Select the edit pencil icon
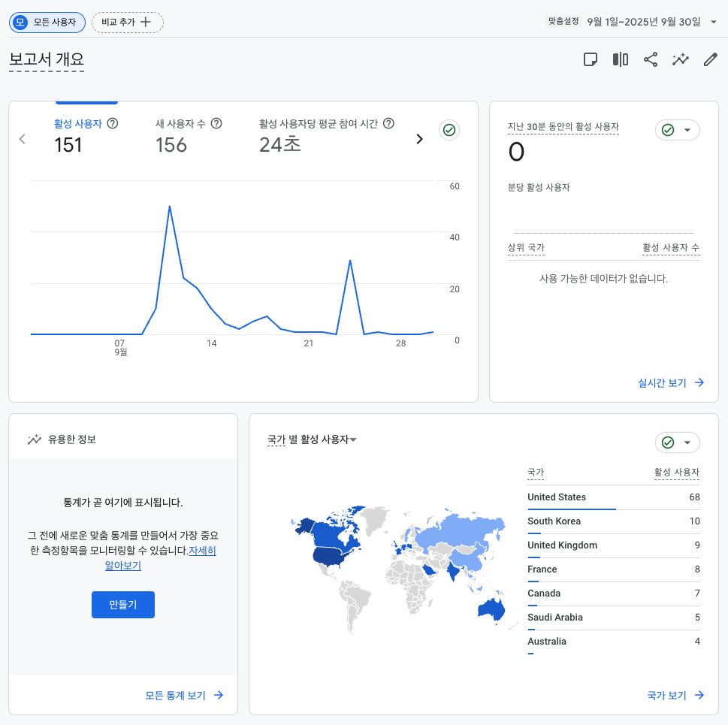 [x=709, y=59]
